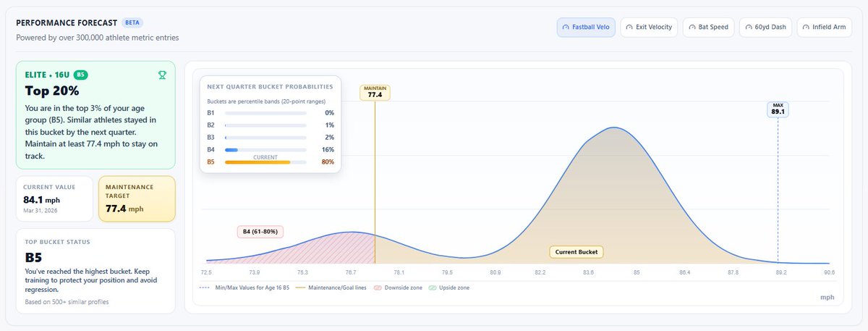The image size is (868, 331).
Task: Switch to the Exit Velocity tab
Action: (x=647, y=28)
